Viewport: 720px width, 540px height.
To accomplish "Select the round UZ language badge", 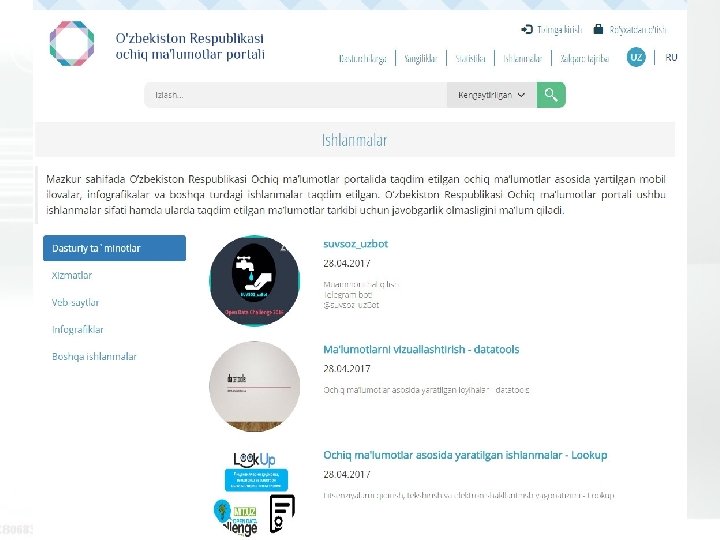I will (x=636, y=57).
